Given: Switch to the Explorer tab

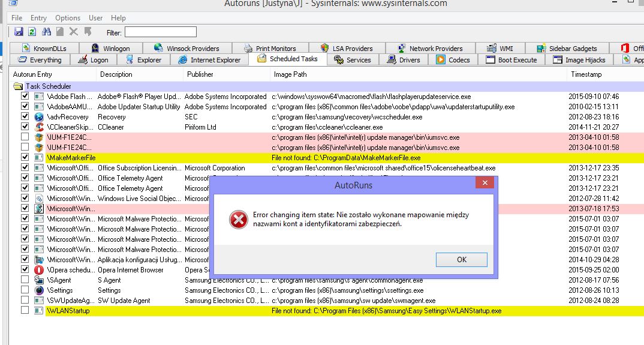Looking at the screenshot, I should [x=143, y=59].
